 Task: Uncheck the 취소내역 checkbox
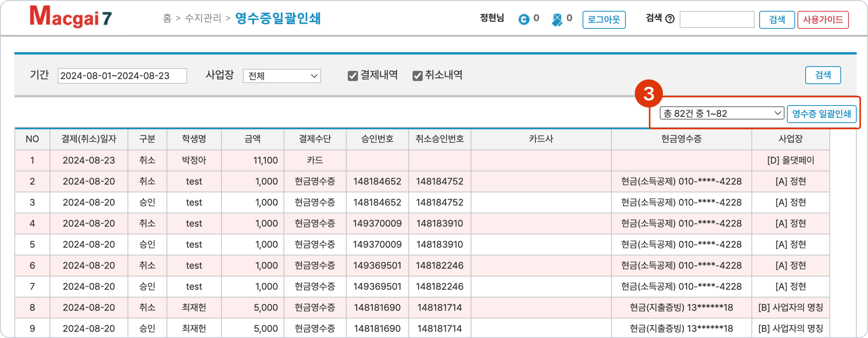417,76
